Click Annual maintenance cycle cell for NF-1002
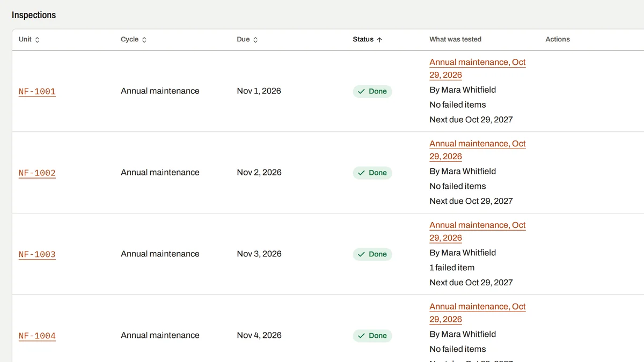 tap(160, 173)
